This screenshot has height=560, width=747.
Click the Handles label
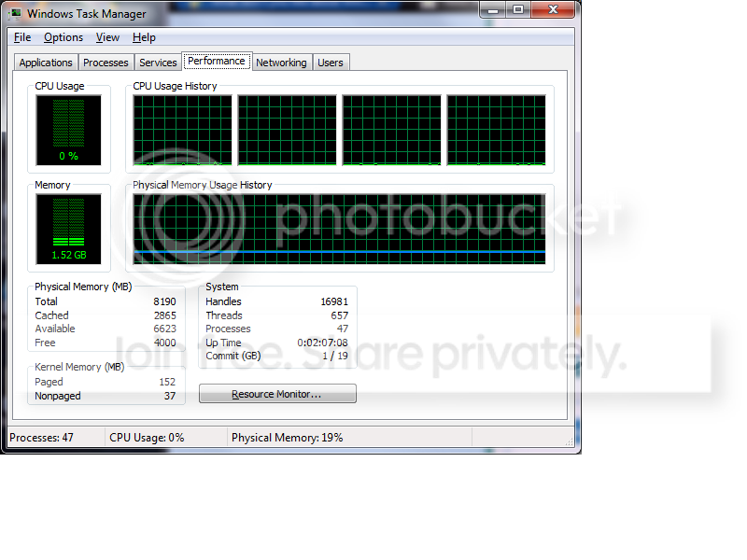[x=223, y=301]
